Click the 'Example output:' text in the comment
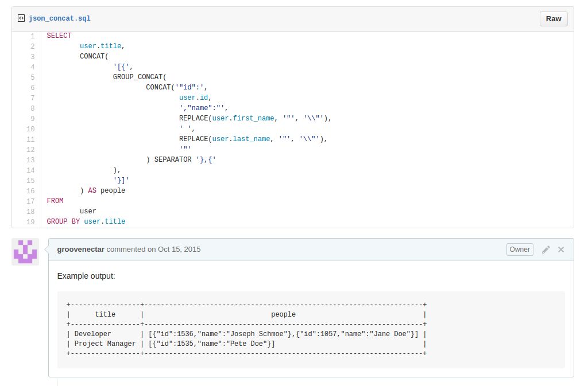This screenshot has width=588, height=386. pos(86,276)
